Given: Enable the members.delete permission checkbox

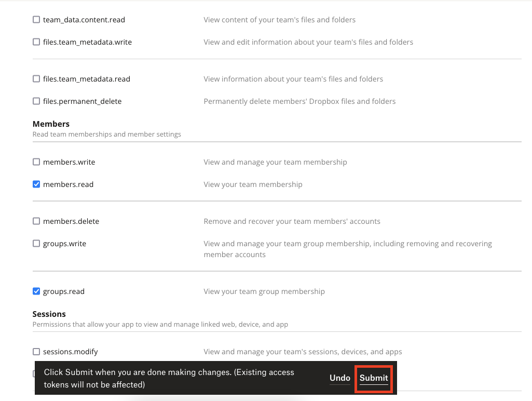Looking at the screenshot, I should point(36,221).
